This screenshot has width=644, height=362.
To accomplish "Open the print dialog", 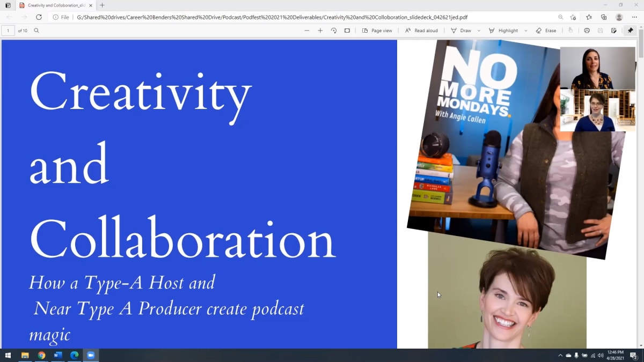I will point(588,31).
